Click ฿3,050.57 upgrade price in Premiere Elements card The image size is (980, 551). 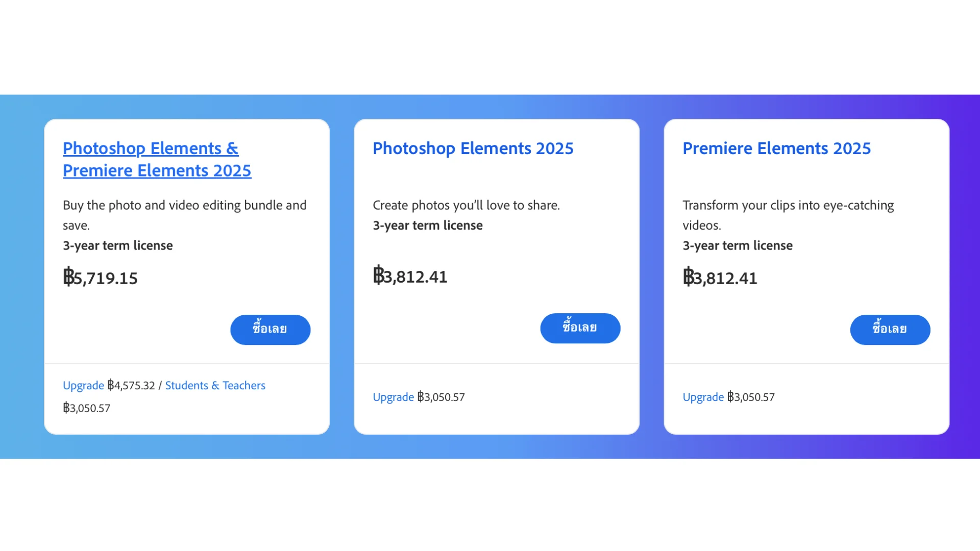[751, 397]
